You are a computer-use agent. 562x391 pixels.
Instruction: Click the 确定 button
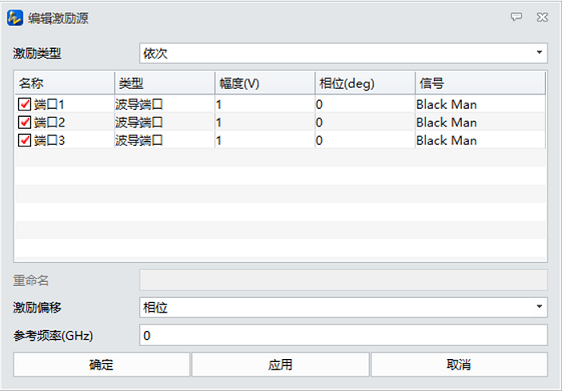[x=101, y=364]
